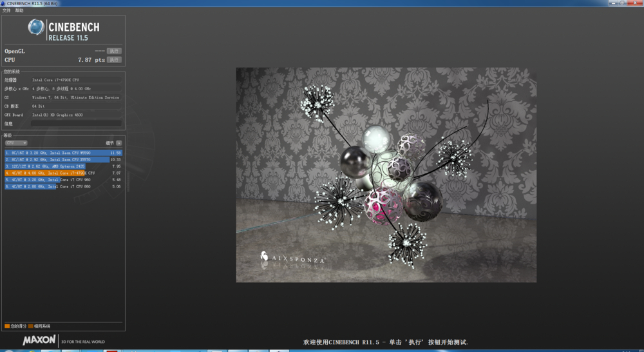Click the OS field showing Windows 7, 64 Bit

[76, 97]
